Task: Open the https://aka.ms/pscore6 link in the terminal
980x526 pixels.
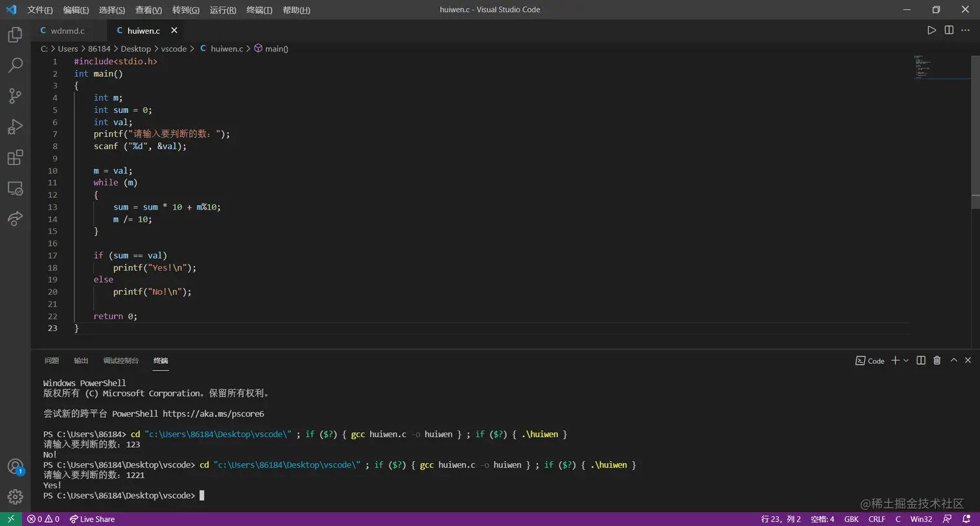Action: coord(213,414)
